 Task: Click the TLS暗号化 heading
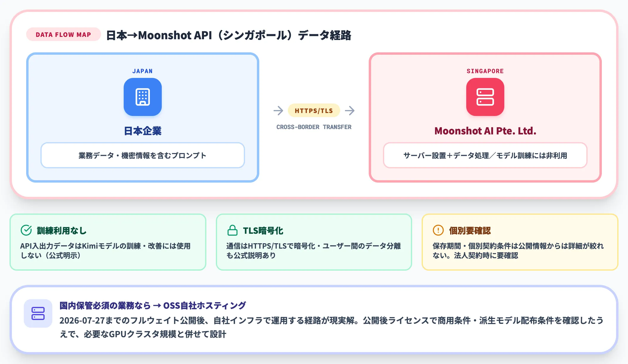[263, 230]
